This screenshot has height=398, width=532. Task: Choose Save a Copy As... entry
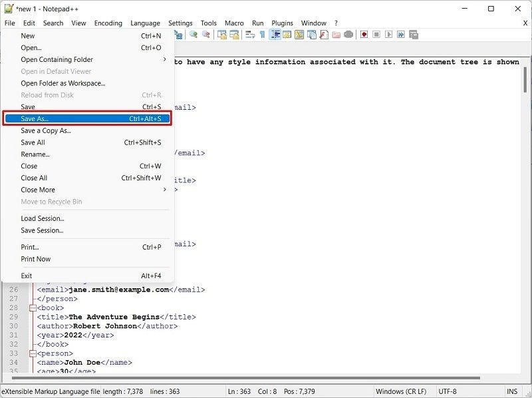click(x=88, y=130)
